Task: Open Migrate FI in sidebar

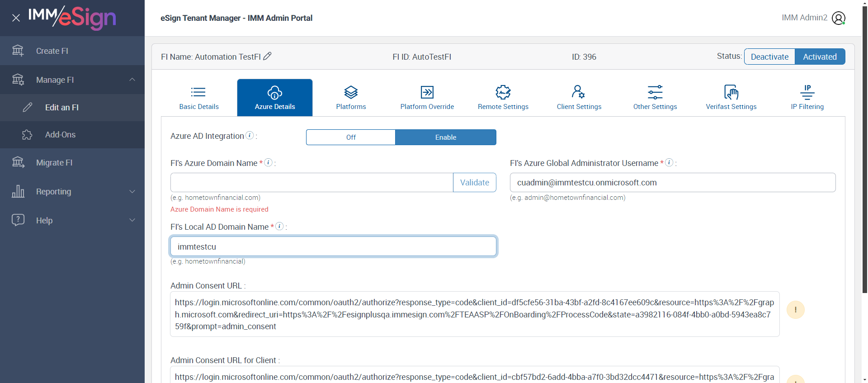Action: click(72, 163)
